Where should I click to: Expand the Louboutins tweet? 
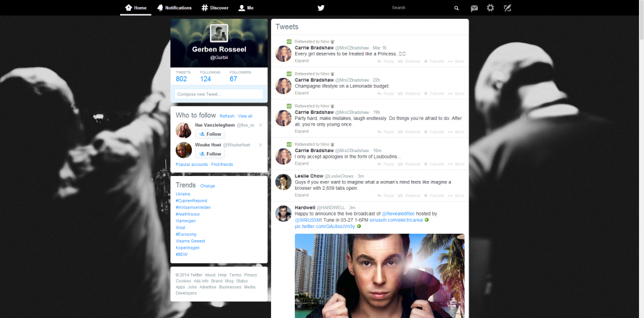(x=301, y=163)
